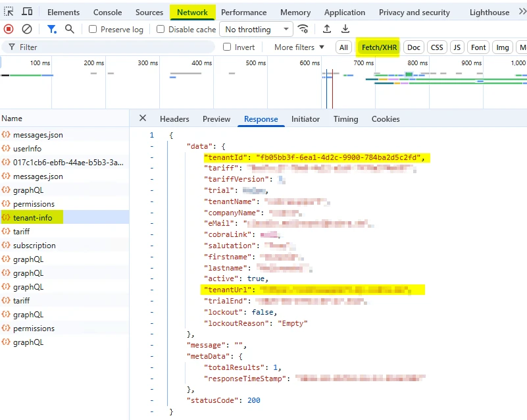Viewport: 527px width, 420px height.
Task: Clear the network log
Action: [27, 29]
